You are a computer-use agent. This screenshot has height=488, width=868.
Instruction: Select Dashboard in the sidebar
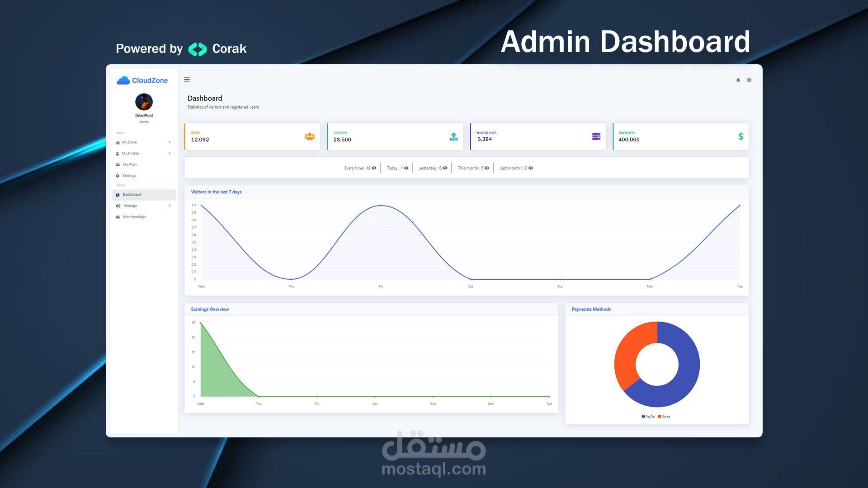132,195
